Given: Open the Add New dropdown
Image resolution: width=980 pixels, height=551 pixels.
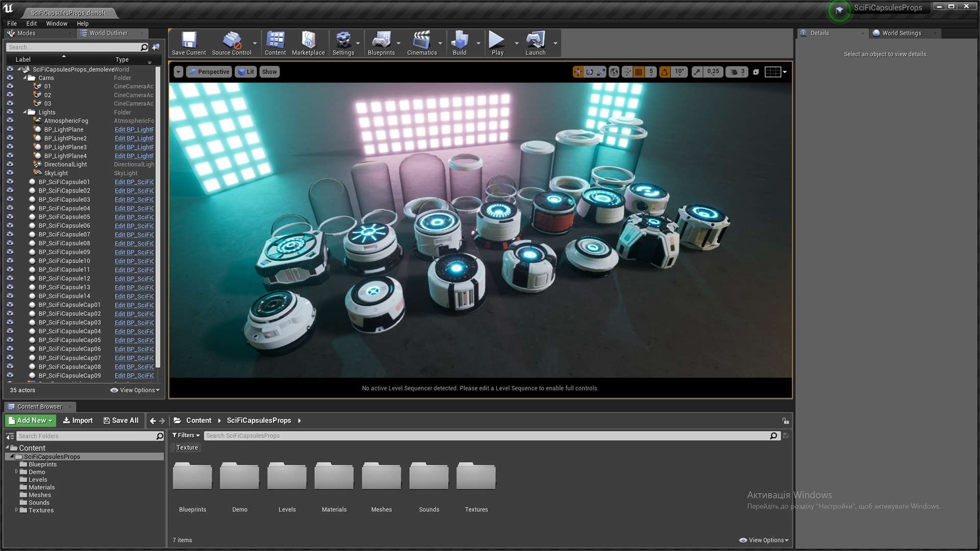Looking at the screenshot, I should click(31, 420).
